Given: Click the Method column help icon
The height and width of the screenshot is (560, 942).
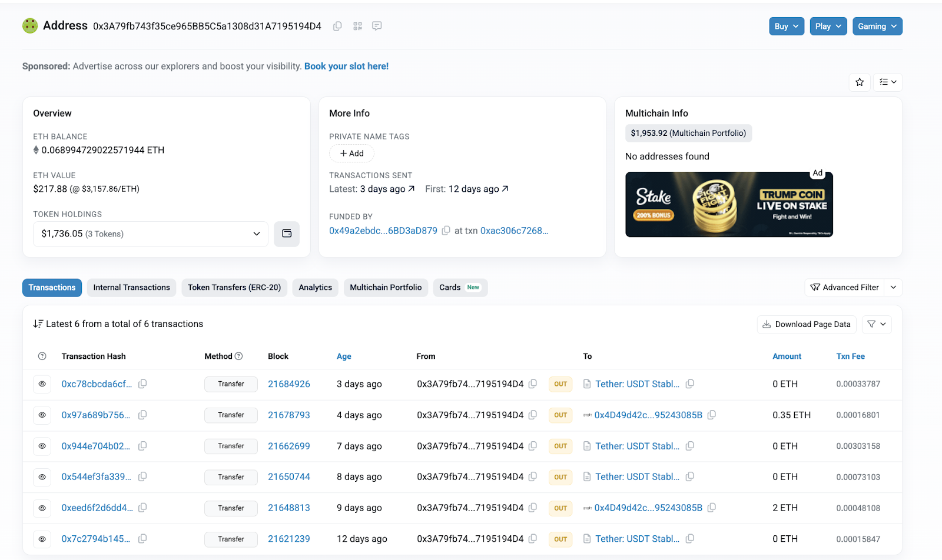Looking at the screenshot, I should tap(238, 356).
